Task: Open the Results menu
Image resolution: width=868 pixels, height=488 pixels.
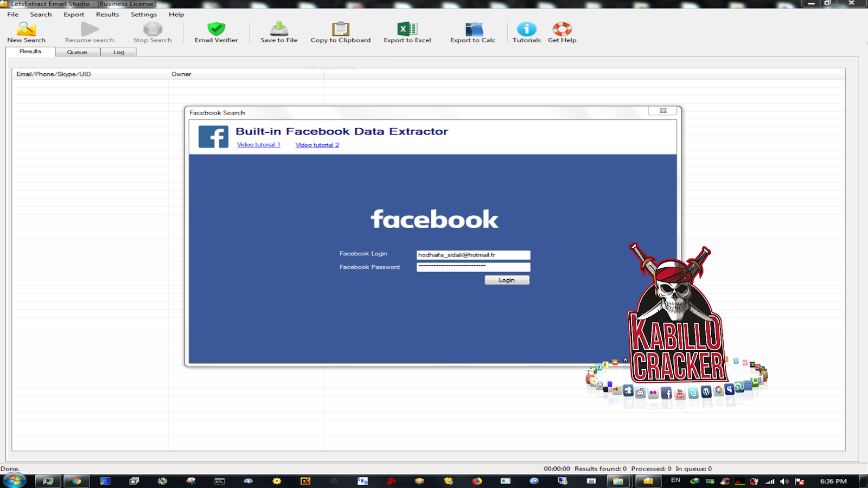Action: [x=107, y=15]
